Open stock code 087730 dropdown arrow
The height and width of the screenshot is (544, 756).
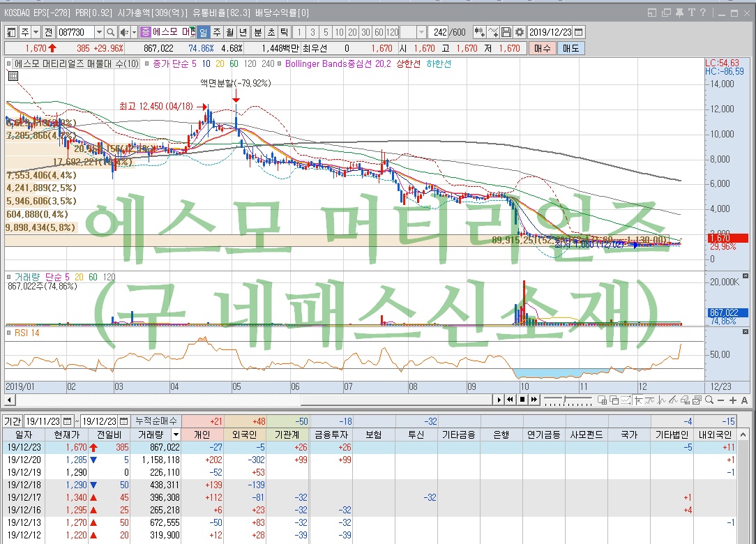99,32
